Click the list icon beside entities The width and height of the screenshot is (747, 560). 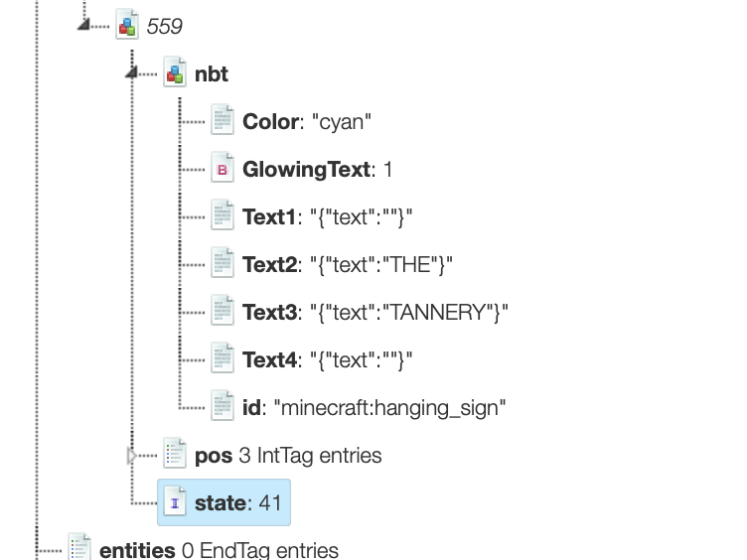pos(79,549)
